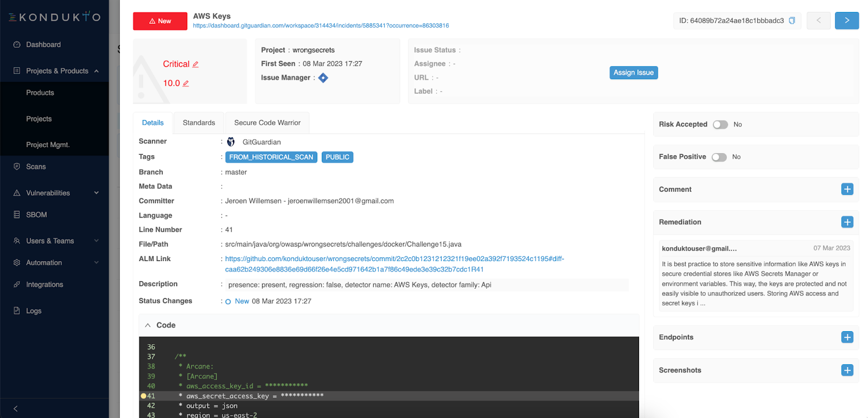Image resolution: width=868 pixels, height=418 pixels.
Task: Click the 'master' branch value
Action: (236, 172)
